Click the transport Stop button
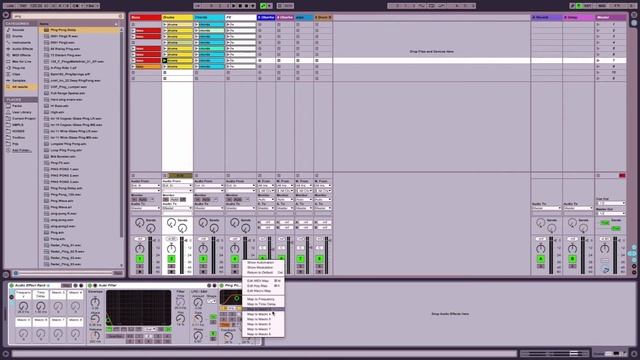The height and width of the screenshot is (360, 640). [x=240, y=6]
